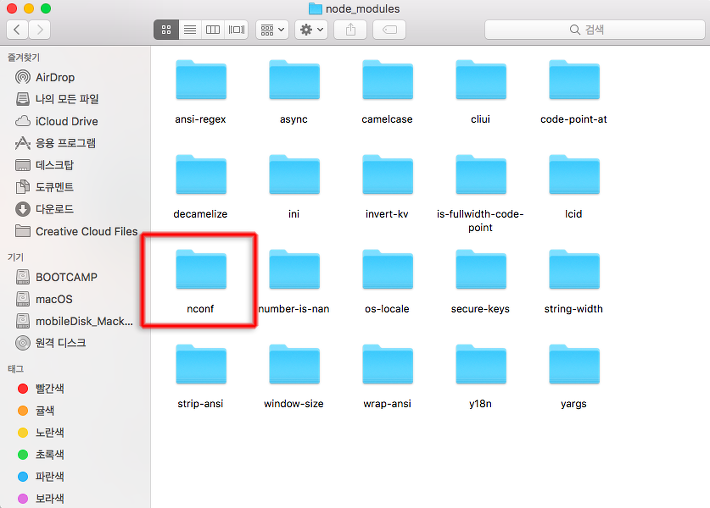
Task: Select the ansi-regex folder
Action: pyautogui.click(x=201, y=92)
